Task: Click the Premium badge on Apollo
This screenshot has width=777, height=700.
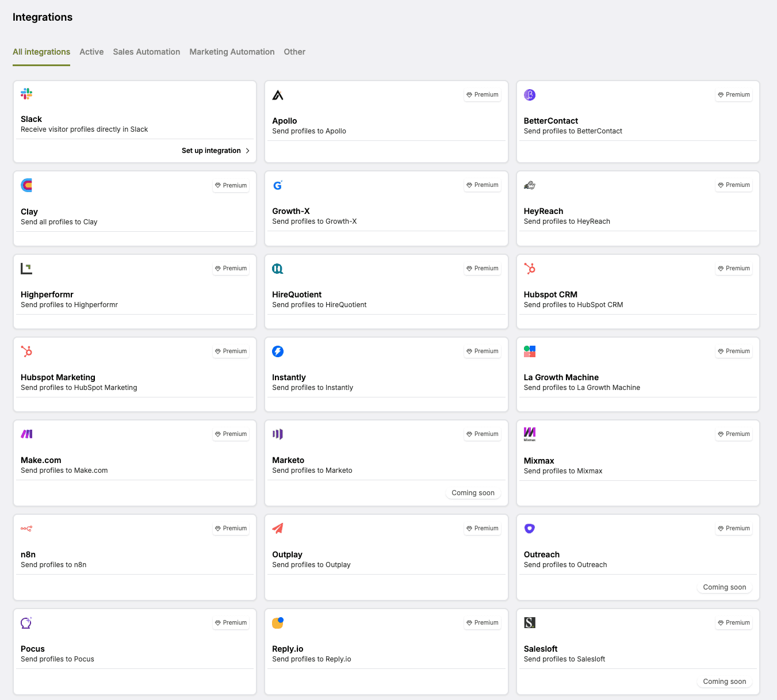Action: 482,94
